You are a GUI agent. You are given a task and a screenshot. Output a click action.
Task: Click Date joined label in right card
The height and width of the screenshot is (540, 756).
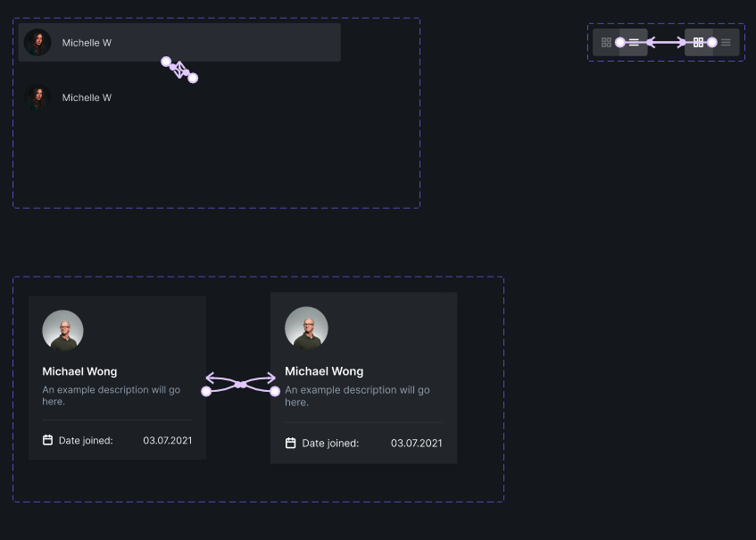coord(330,443)
